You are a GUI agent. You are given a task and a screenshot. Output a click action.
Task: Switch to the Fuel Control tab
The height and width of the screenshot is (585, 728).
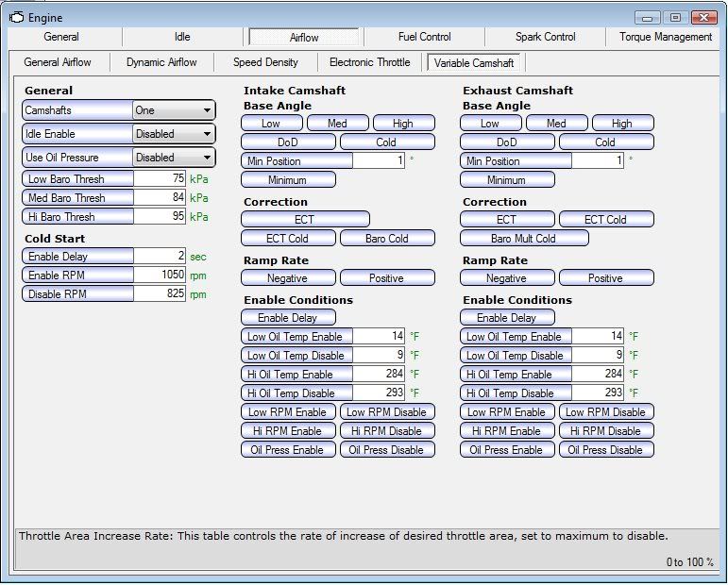[424, 37]
